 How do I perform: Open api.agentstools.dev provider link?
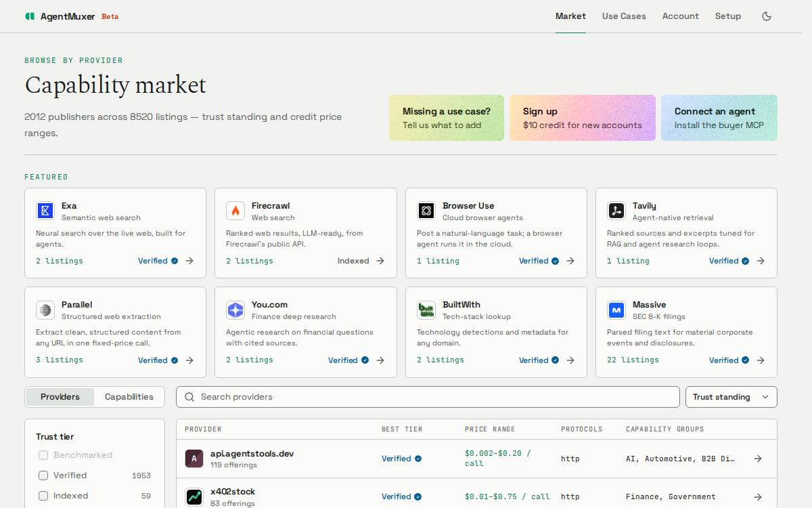[252, 453]
